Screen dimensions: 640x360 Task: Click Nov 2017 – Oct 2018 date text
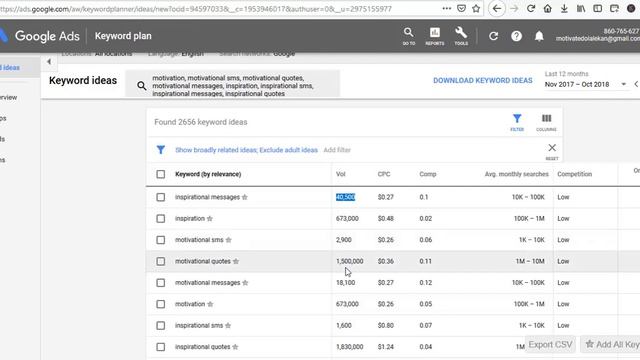click(577, 84)
